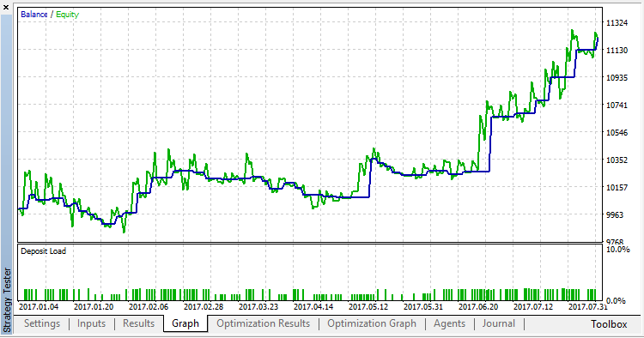
Task: Click the Toolbox button
Action: click(x=609, y=324)
